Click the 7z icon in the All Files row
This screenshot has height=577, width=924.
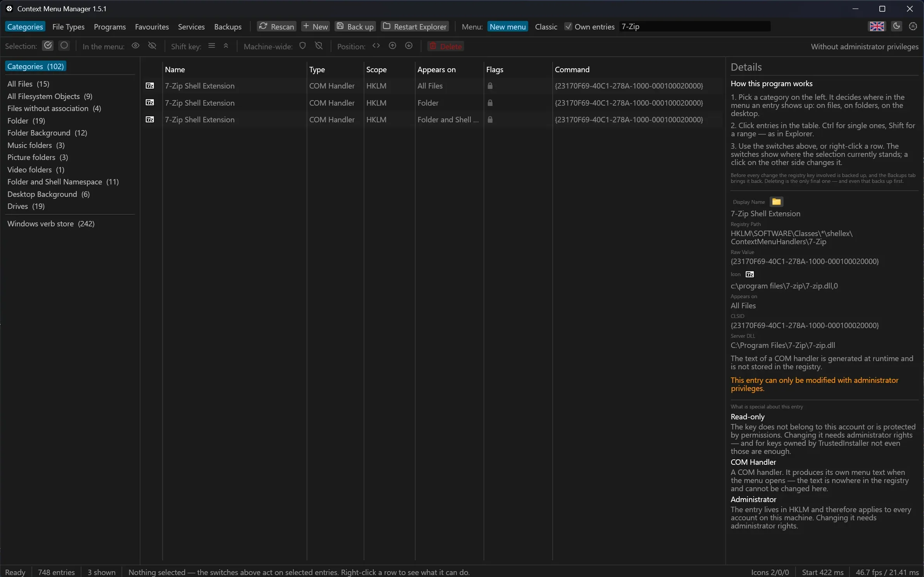pyautogui.click(x=150, y=85)
